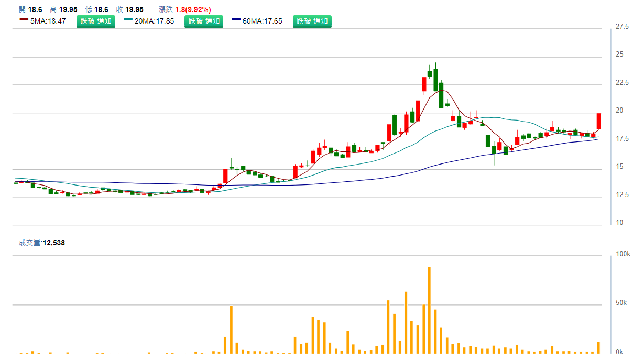The width and height of the screenshot is (644, 360).
Task: Click the 跌破 通知 button beside 5MA
Action: pos(96,21)
